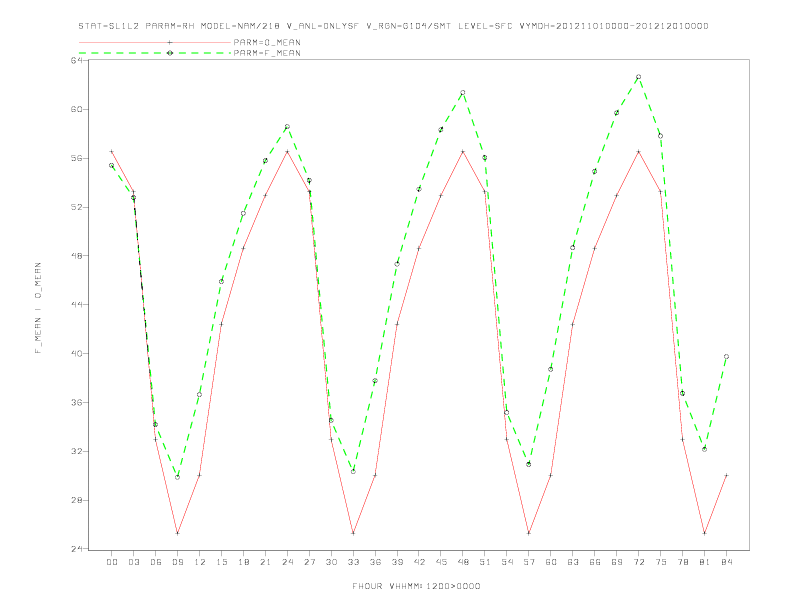Click the x-axis tick label 81
This screenshot has width=792, height=612.
coord(705,562)
